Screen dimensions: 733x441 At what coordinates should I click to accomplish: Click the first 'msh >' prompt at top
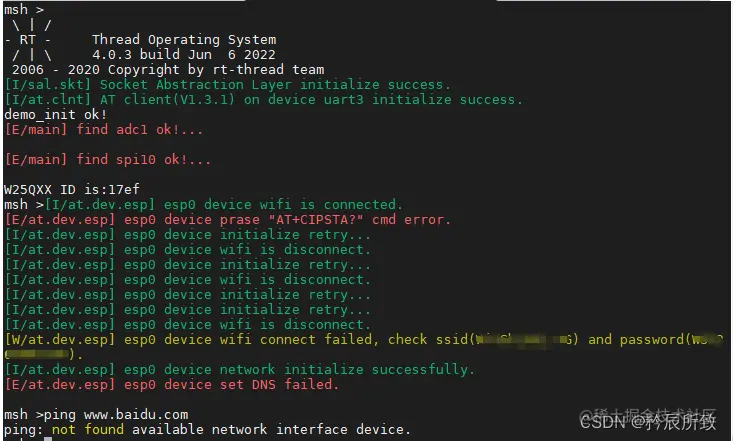click(24, 9)
